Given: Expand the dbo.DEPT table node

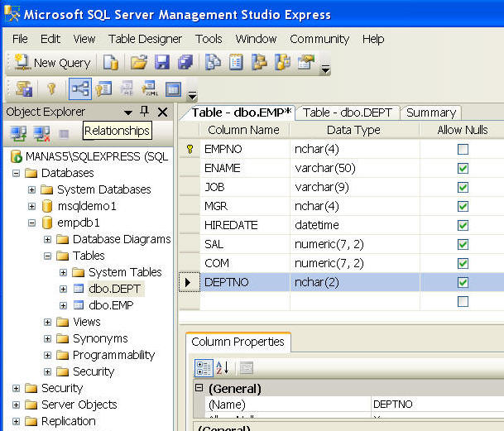Looking at the screenshot, I should pos(64,289).
